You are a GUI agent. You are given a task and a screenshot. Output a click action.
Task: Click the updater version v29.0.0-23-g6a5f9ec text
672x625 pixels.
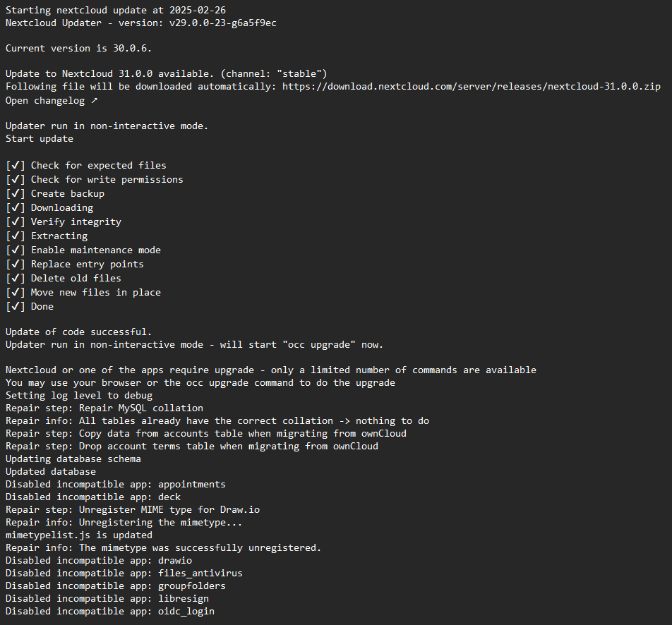pos(223,23)
